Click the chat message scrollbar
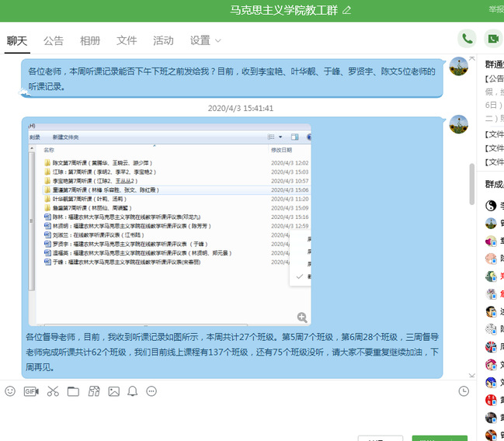 pos(471,182)
